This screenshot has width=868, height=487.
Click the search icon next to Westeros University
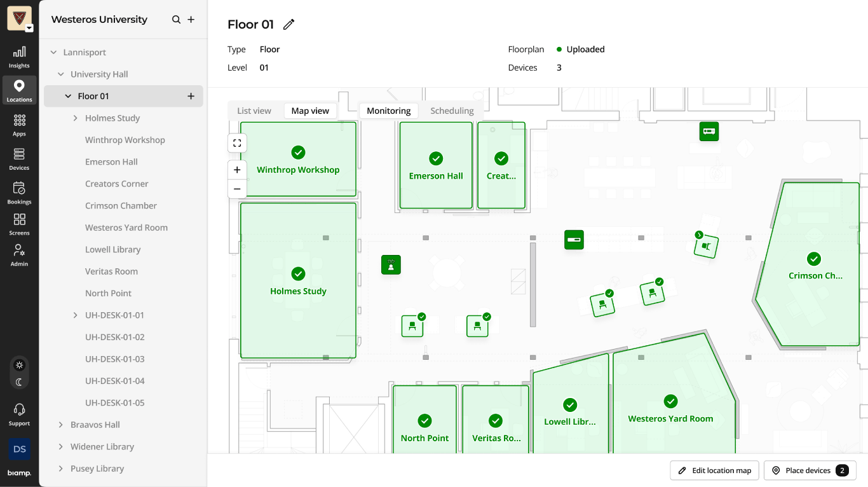[175, 20]
